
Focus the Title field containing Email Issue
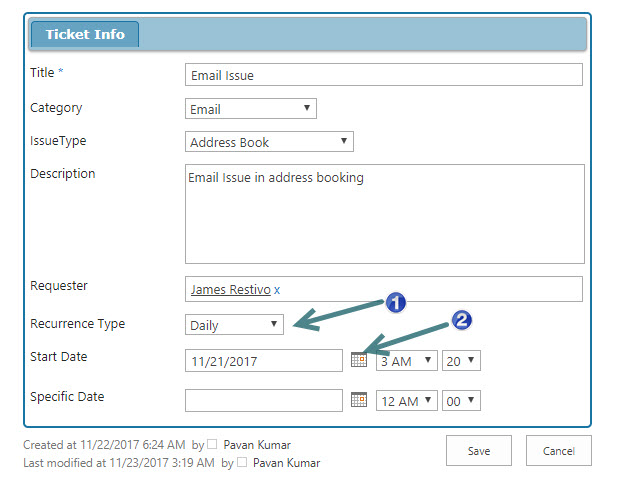[x=383, y=75]
